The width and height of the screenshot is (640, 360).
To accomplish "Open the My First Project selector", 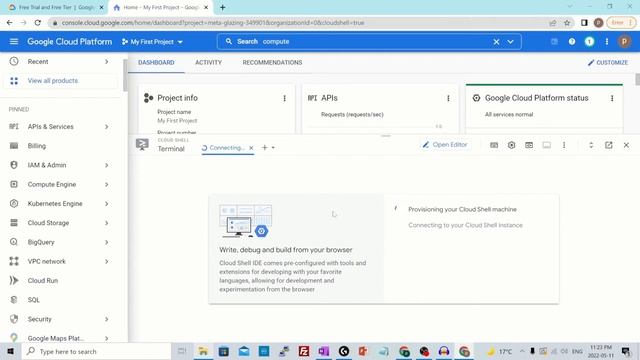I will 152,42.
